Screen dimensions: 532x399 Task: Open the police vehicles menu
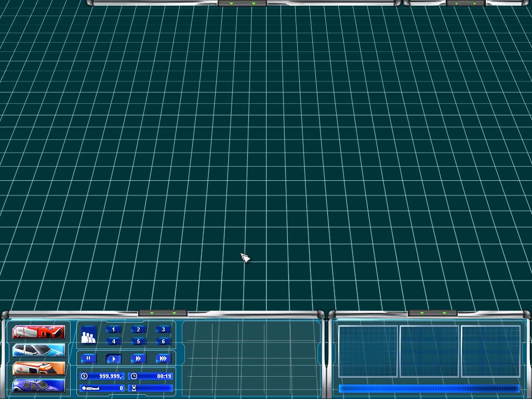click(x=38, y=350)
